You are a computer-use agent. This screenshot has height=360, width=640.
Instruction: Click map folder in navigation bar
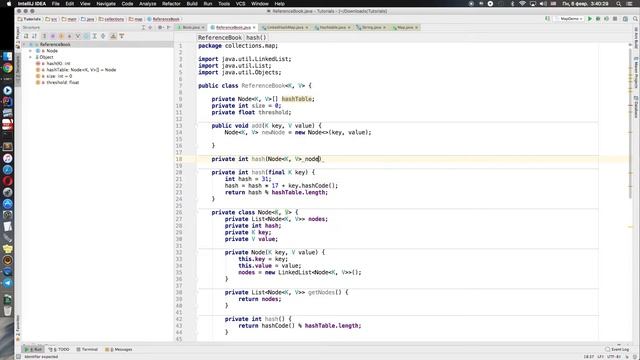point(136,19)
